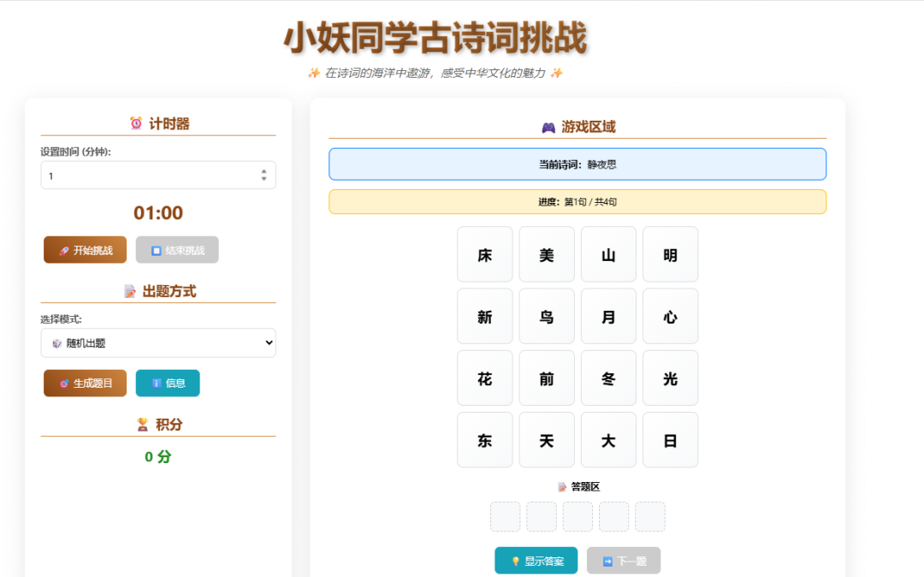Select the character tile 心

671,317
